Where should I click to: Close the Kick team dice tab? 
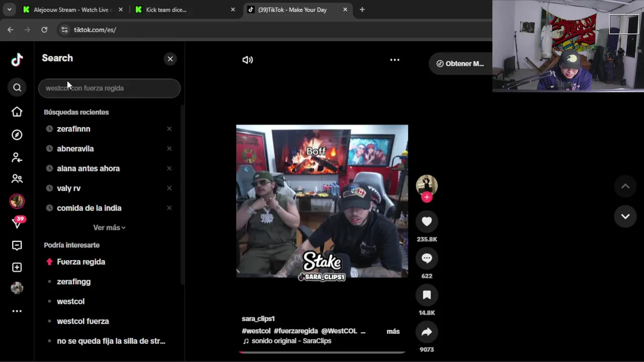(x=233, y=10)
